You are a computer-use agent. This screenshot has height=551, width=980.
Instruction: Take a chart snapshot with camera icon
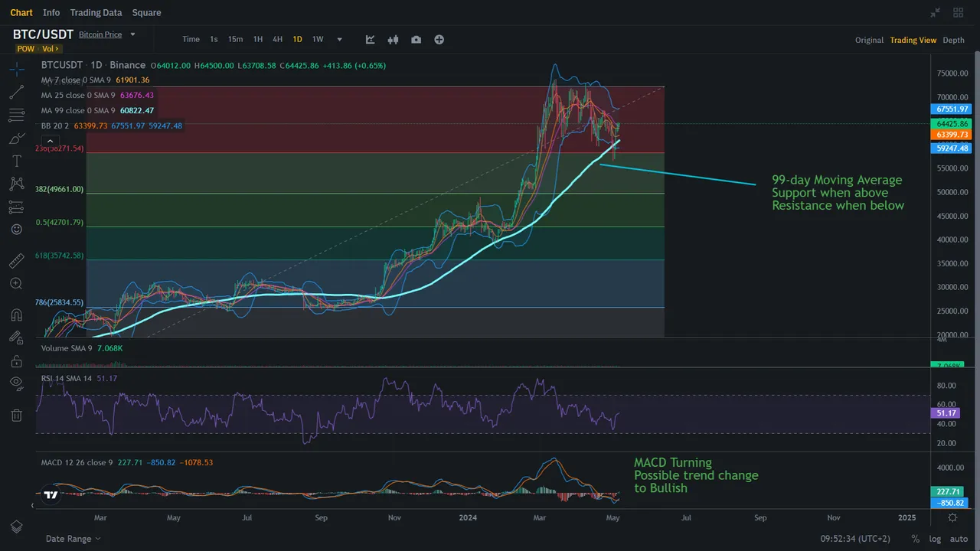(416, 39)
